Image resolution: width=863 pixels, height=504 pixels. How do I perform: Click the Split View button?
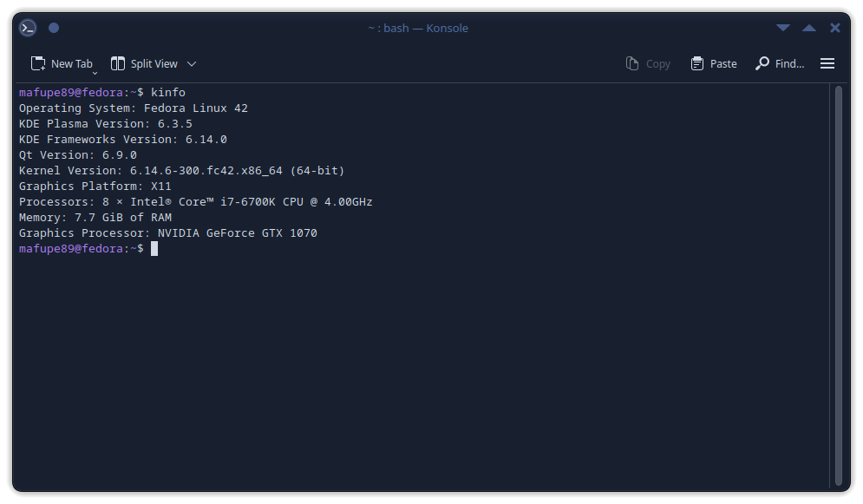click(144, 64)
